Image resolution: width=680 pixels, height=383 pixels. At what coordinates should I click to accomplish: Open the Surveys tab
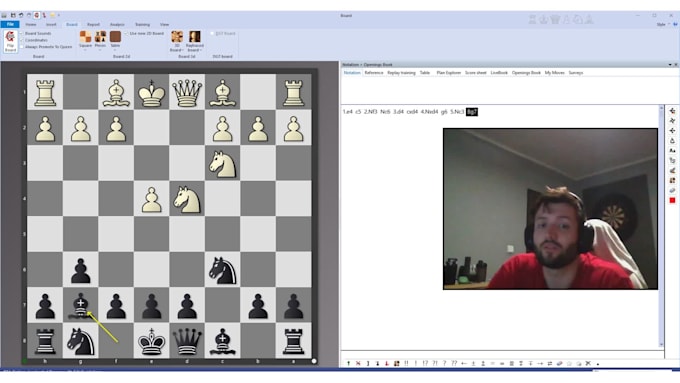tap(576, 73)
